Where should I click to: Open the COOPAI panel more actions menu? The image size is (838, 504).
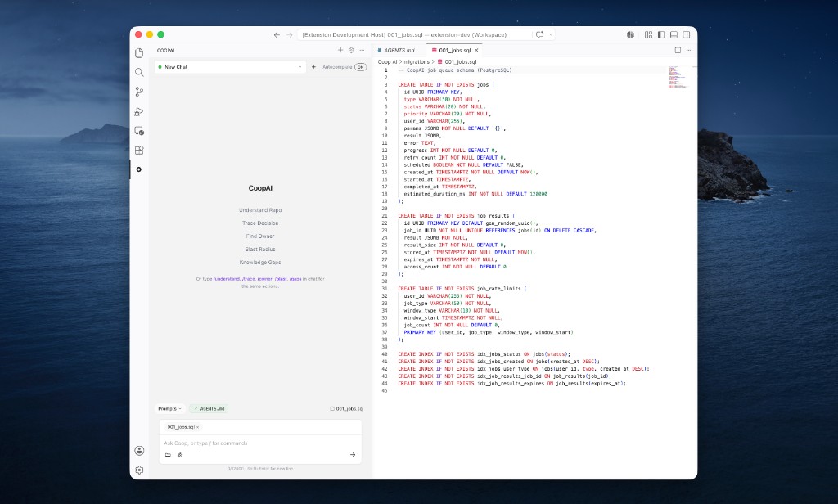tap(362, 50)
